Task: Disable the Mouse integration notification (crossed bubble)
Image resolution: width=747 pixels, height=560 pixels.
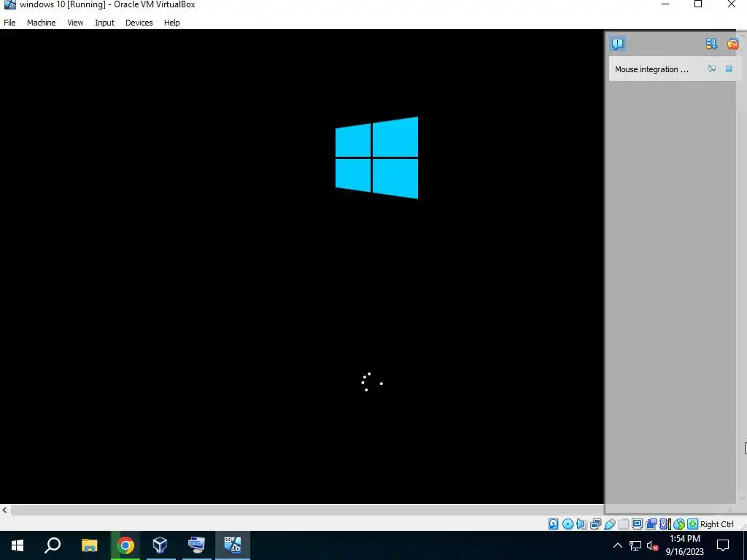Action: [x=712, y=69]
